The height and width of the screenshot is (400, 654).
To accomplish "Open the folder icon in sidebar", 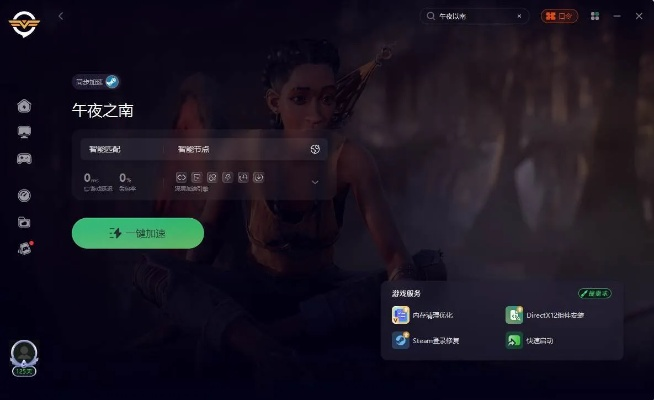I will coord(24,222).
